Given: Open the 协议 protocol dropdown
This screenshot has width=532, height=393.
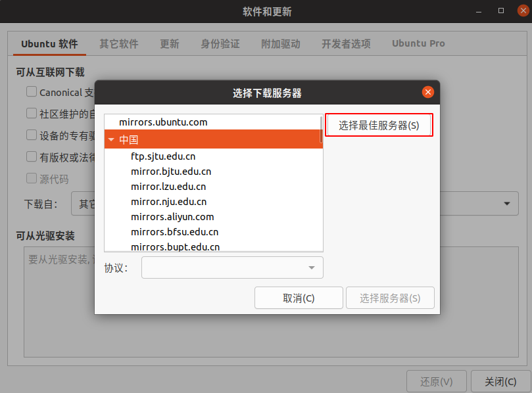Looking at the screenshot, I should pyautogui.click(x=232, y=267).
